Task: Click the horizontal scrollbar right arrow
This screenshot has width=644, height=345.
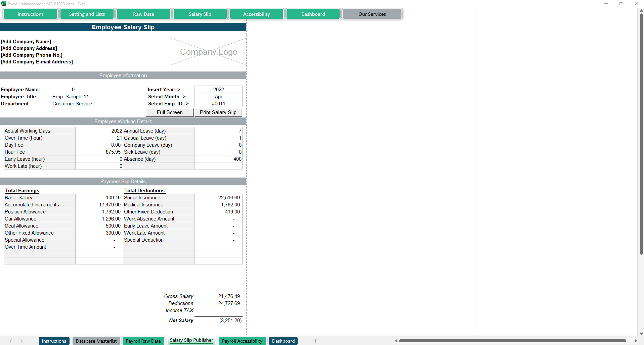Action: (635, 341)
